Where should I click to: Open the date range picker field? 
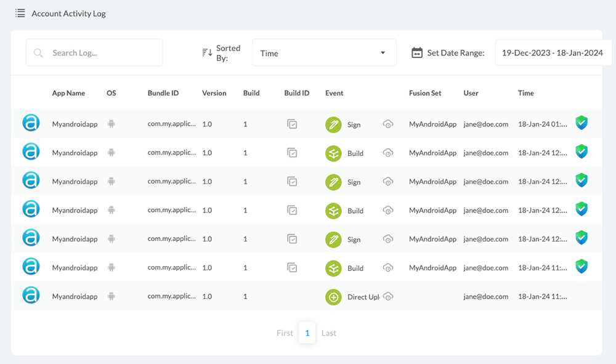552,53
